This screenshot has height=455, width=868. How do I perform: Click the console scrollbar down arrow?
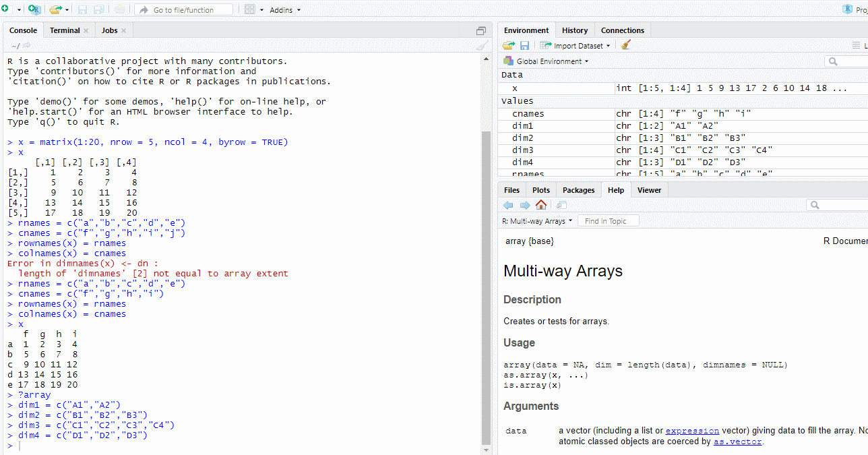(487, 450)
